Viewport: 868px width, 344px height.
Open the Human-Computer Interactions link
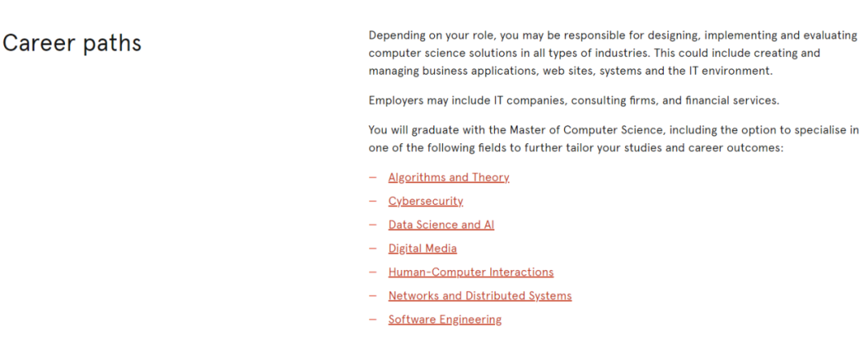470,272
